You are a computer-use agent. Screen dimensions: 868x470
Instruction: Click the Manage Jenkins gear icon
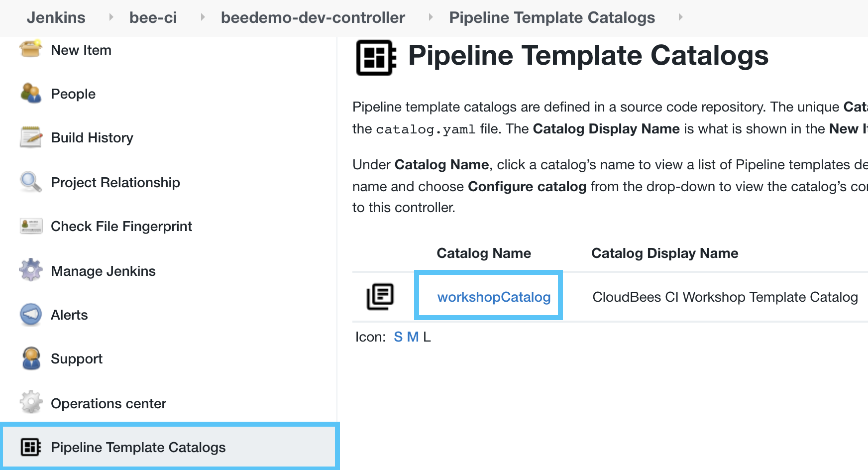pos(30,270)
